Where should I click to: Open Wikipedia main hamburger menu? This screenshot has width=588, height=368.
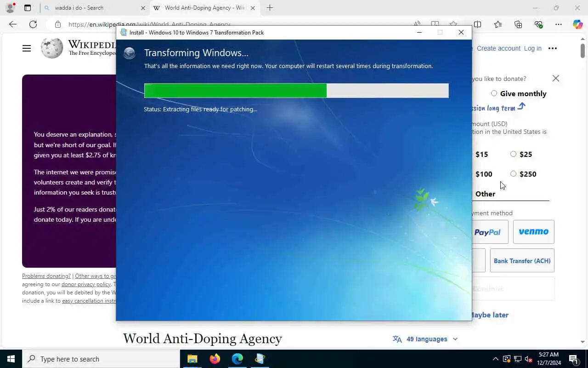(x=27, y=48)
